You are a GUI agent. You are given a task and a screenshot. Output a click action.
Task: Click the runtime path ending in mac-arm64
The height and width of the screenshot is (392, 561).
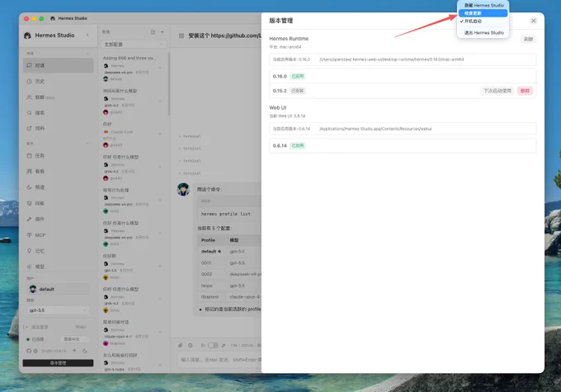[391, 59]
